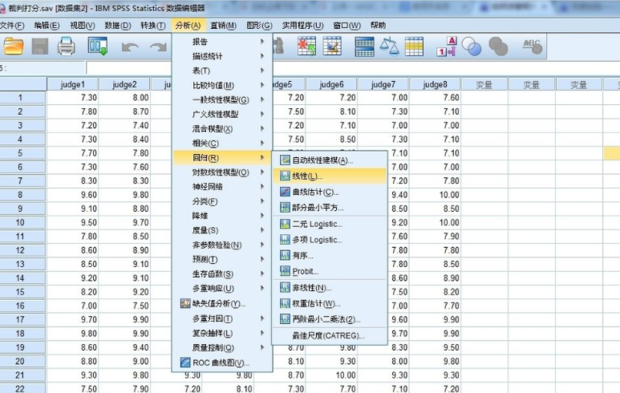620x393 pixels.
Task: Click the Show All Variables gray circles icon
Action: point(498,47)
